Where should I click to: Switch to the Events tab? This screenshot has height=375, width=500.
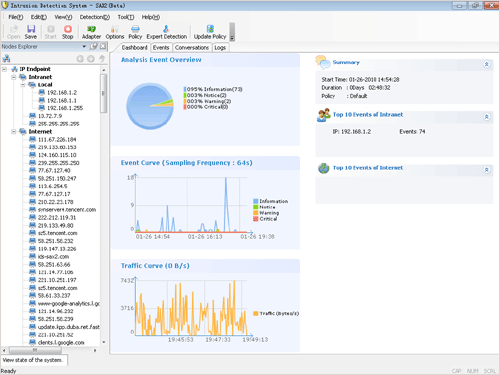point(161,48)
